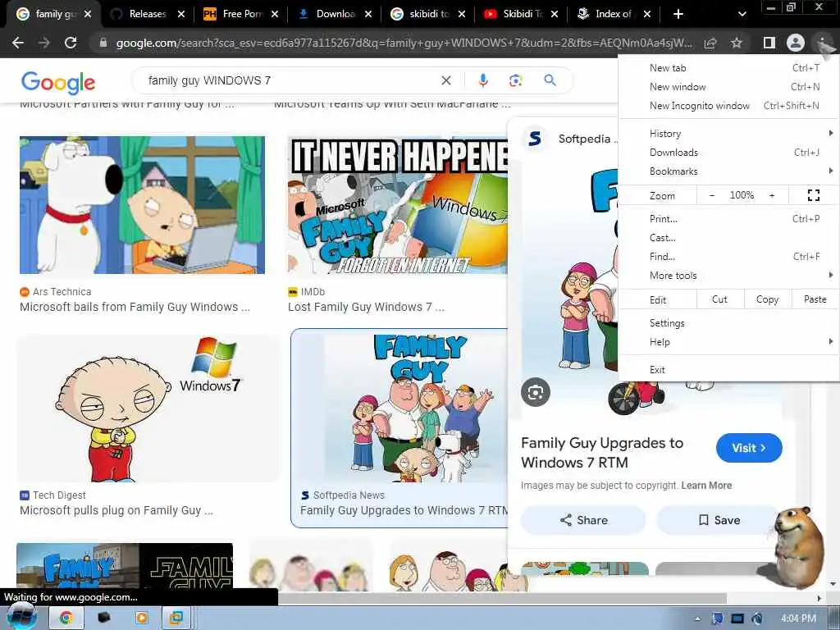840x630 pixels.
Task: Bookmark this page with the star icon
Action: (737, 43)
